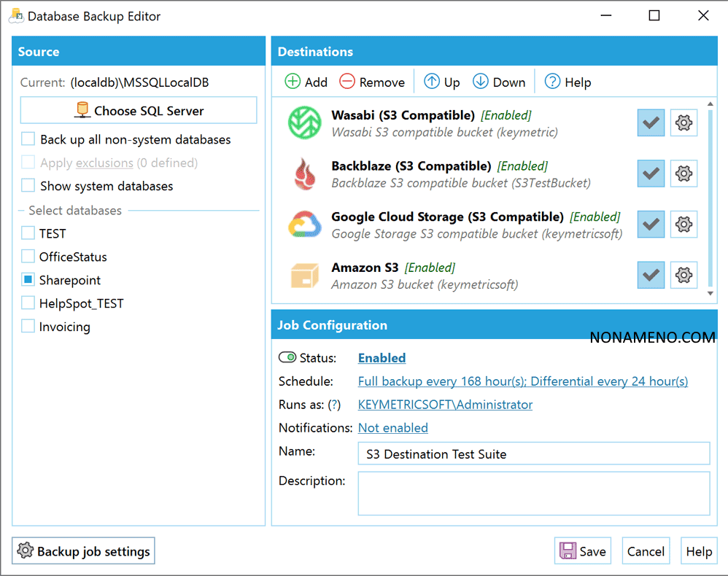The height and width of the screenshot is (576, 728).
Task: Open settings gear for Wasabi destination
Action: (x=684, y=123)
